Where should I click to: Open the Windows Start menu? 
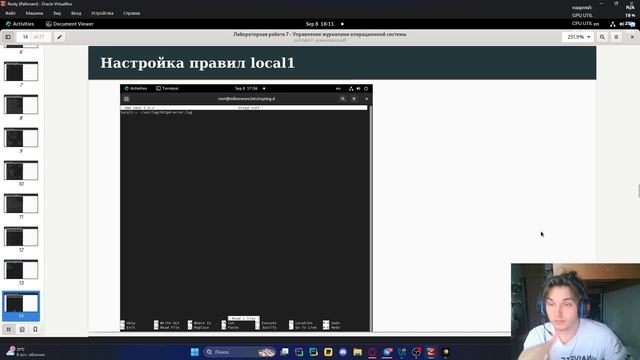click(x=195, y=352)
